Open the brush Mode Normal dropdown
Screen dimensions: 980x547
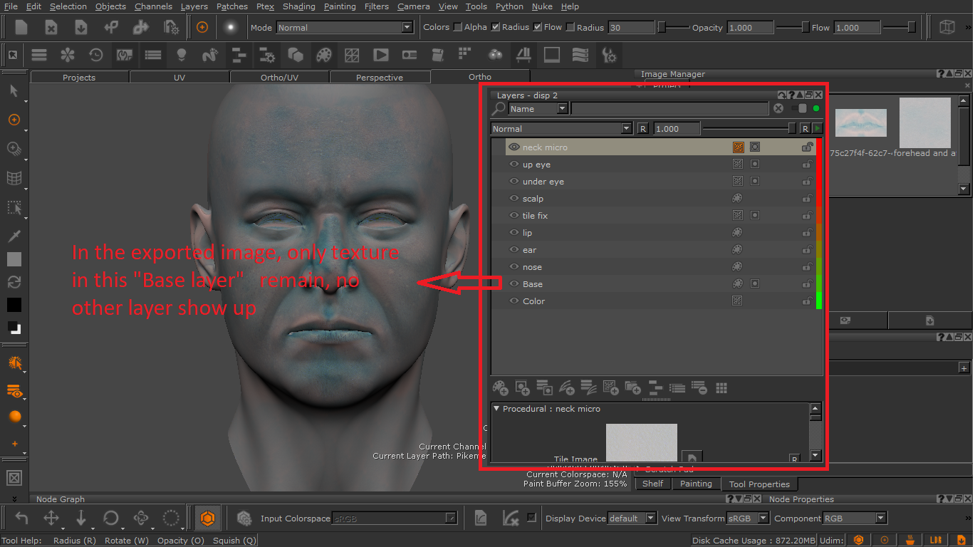pos(345,27)
